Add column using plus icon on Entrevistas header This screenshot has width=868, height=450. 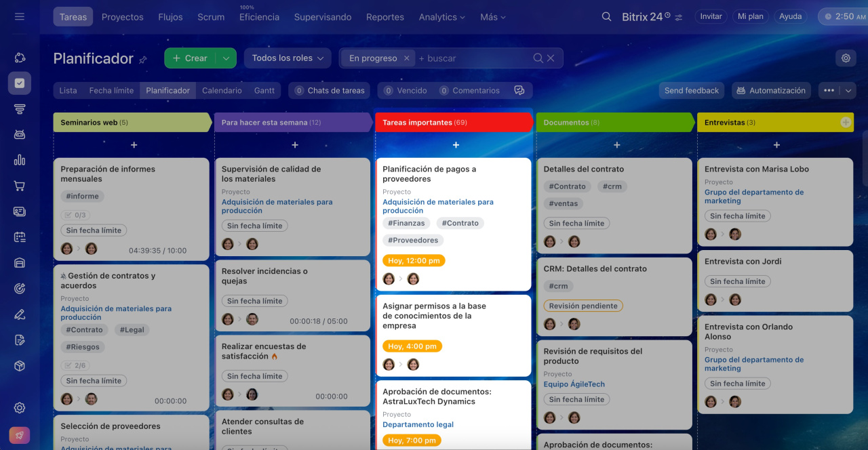(x=845, y=122)
